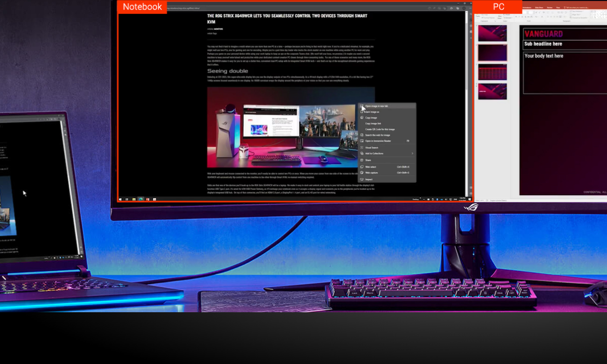Expand the Add to Collections submenu arrow
This screenshot has width=607, height=364.
(412, 154)
